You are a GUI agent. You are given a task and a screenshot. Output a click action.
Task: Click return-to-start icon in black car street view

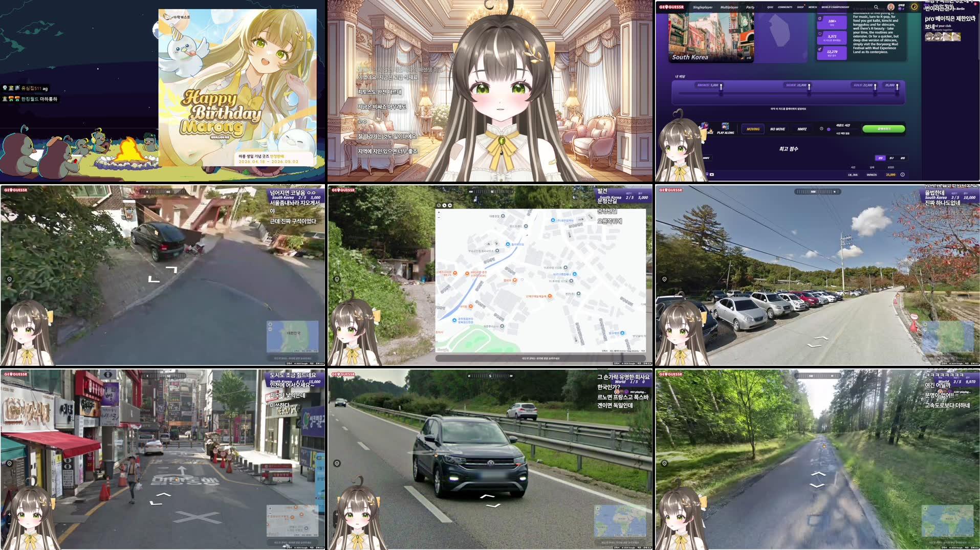click(x=9, y=279)
